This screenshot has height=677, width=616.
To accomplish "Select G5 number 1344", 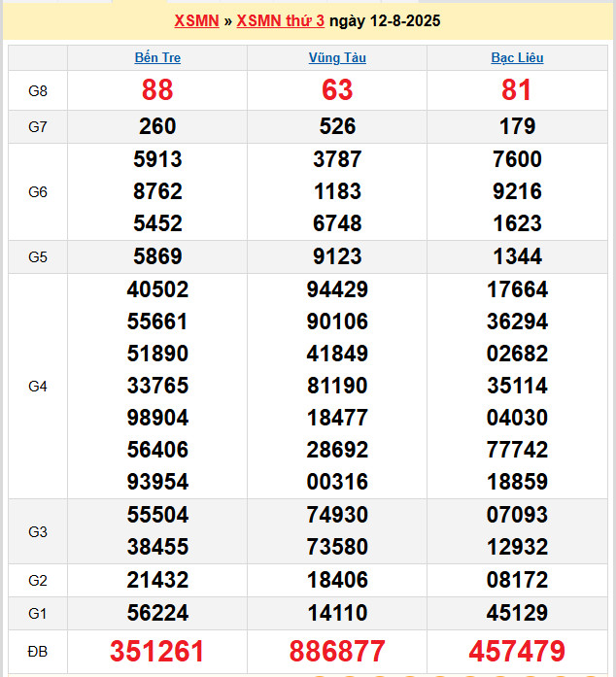I will [517, 256].
